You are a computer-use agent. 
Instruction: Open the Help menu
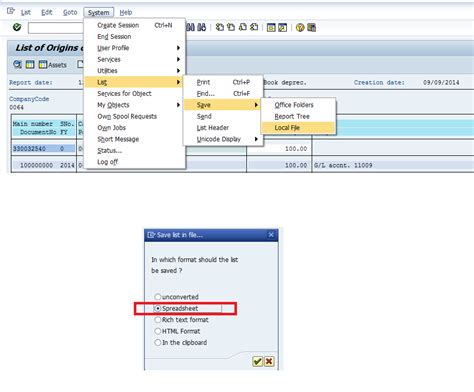click(126, 12)
